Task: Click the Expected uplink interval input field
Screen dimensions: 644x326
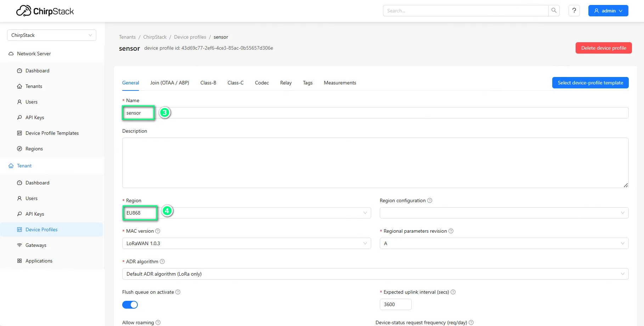Action: (x=395, y=304)
